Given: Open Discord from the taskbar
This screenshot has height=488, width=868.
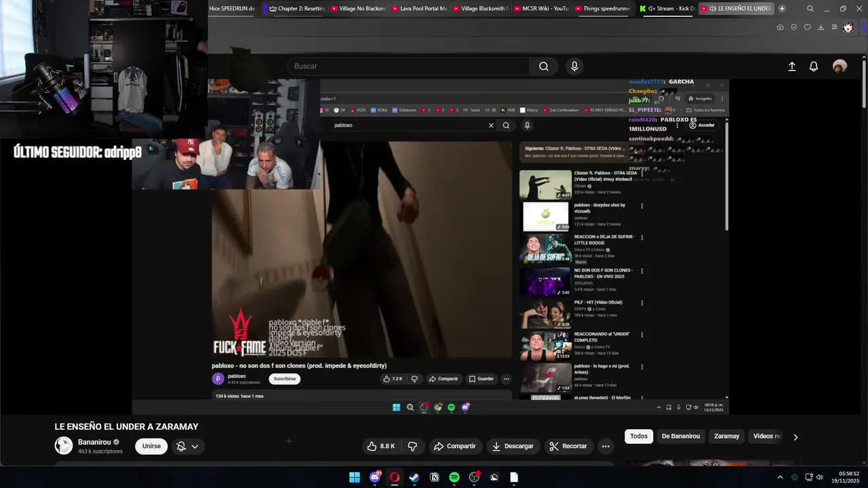Looking at the screenshot, I should coord(375,477).
